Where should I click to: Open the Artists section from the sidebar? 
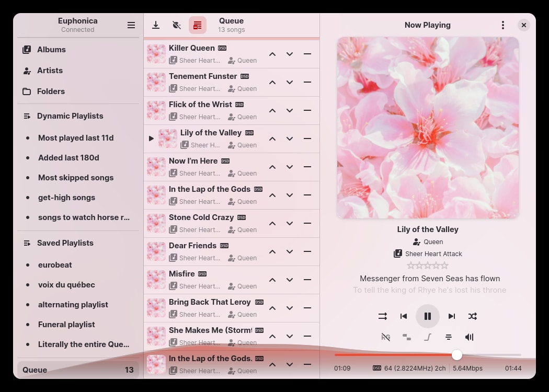27,70
